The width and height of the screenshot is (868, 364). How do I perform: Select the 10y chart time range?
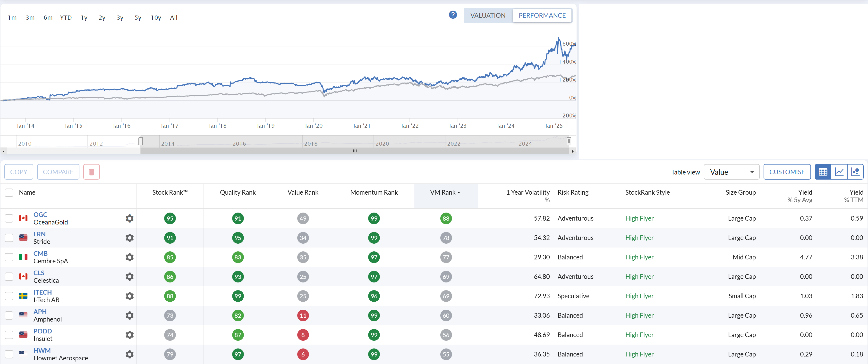pos(156,17)
